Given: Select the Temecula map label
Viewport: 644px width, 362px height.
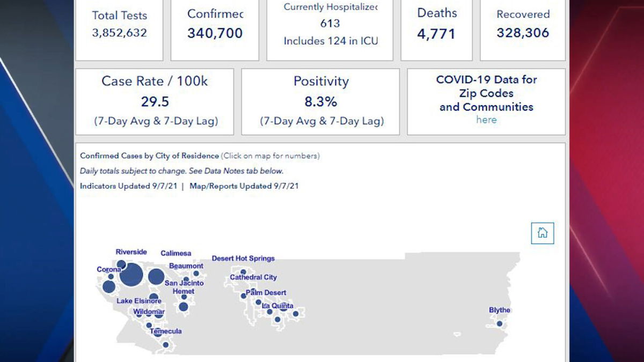Looking at the screenshot, I should tap(166, 331).
